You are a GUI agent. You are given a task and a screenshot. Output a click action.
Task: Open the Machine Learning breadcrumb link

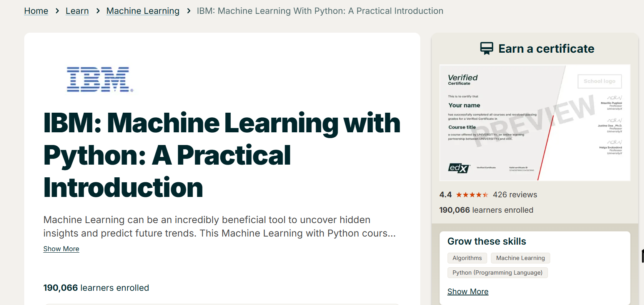click(x=143, y=11)
